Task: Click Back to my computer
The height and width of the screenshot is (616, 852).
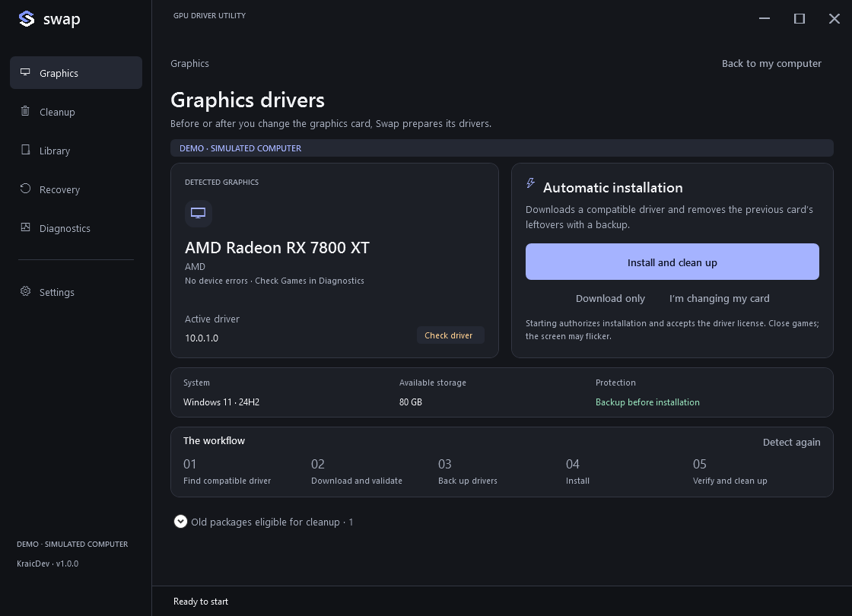Action: 771,64
